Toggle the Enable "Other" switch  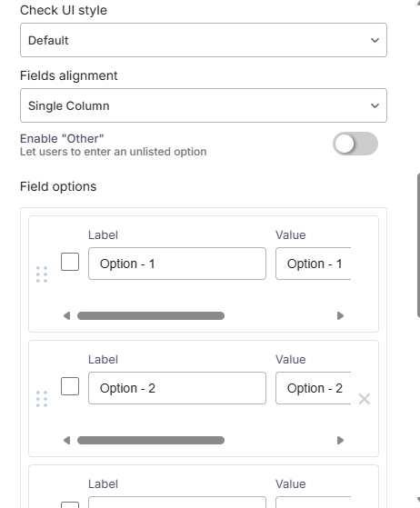tap(355, 144)
